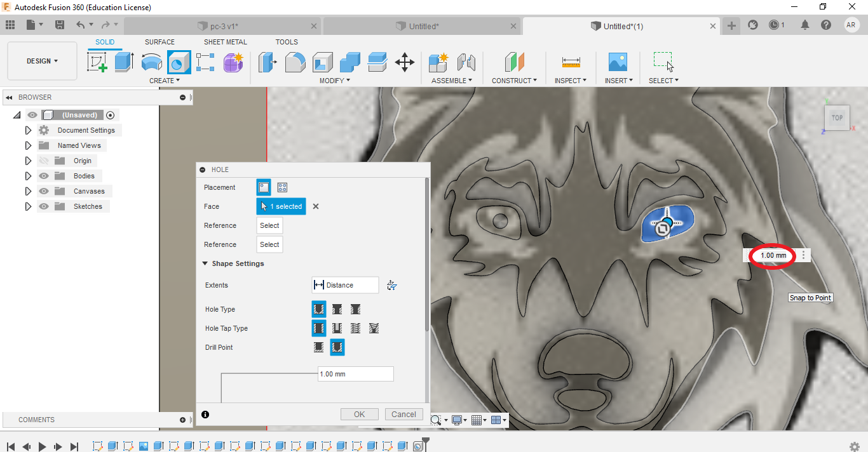This screenshot has width=868, height=452.
Task: Open the timeline settings gear
Action: (x=855, y=446)
